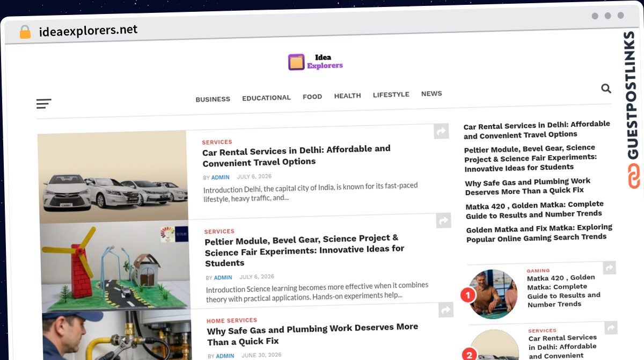644x360 pixels.
Task: Open the car rental thumbnail image
Action: 113,177
